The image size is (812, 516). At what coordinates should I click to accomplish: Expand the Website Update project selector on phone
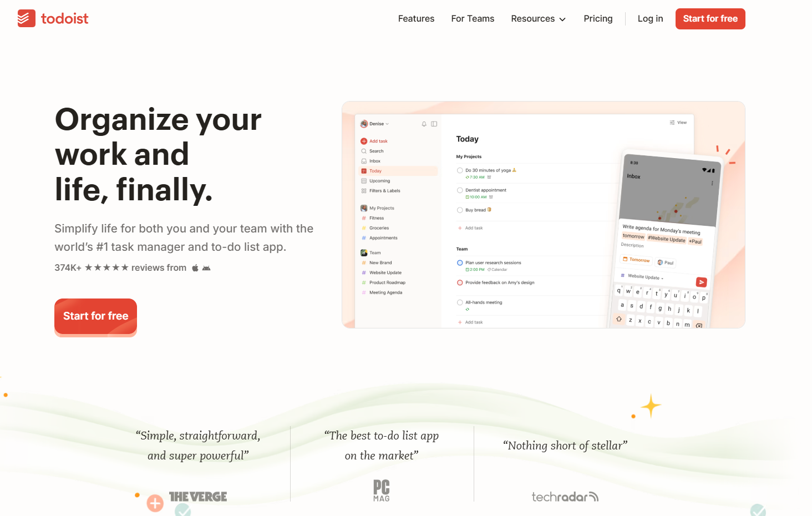(644, 276)
